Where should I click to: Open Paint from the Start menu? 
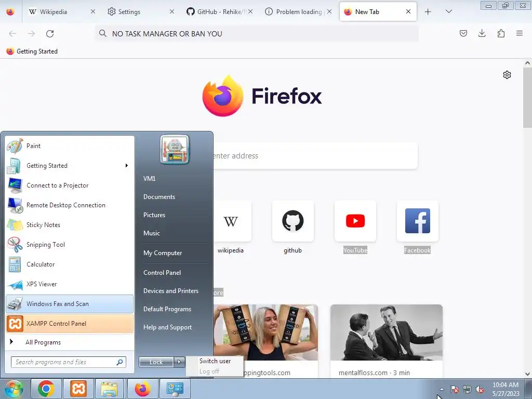point(70,146)
